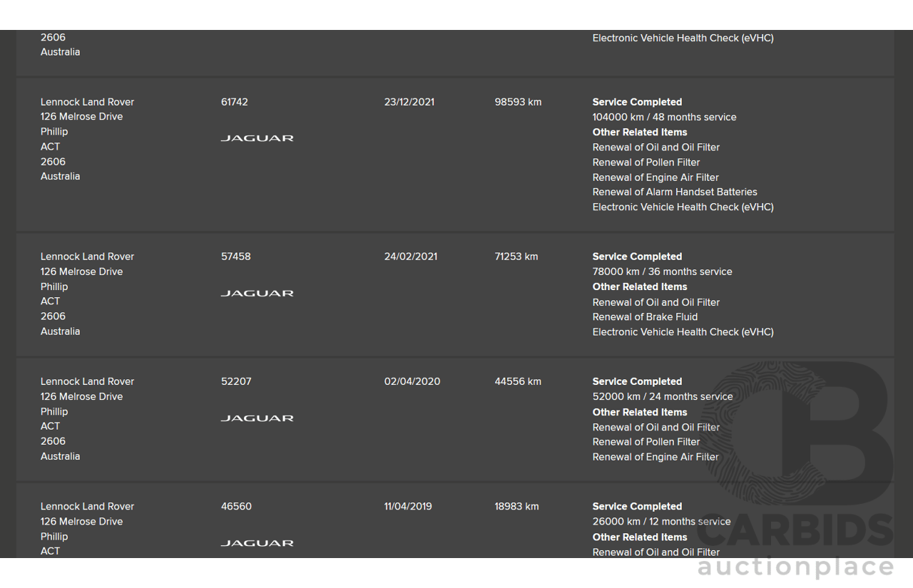Click 'Renewal of Brake Fluid' item
The image size is (913, 588).
645,316
